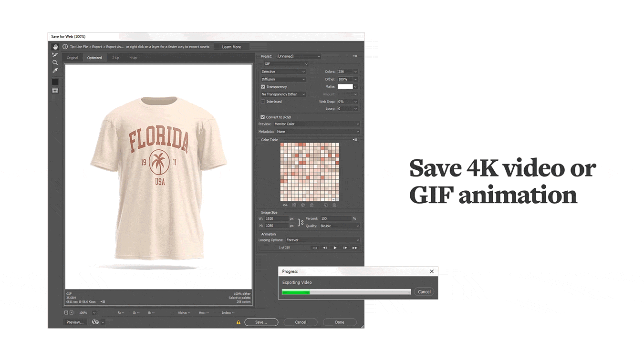The height and width of the screenshot is (362, 644).
Task: Open the Lossy dropdown arrow
Action: pos(355,109)
